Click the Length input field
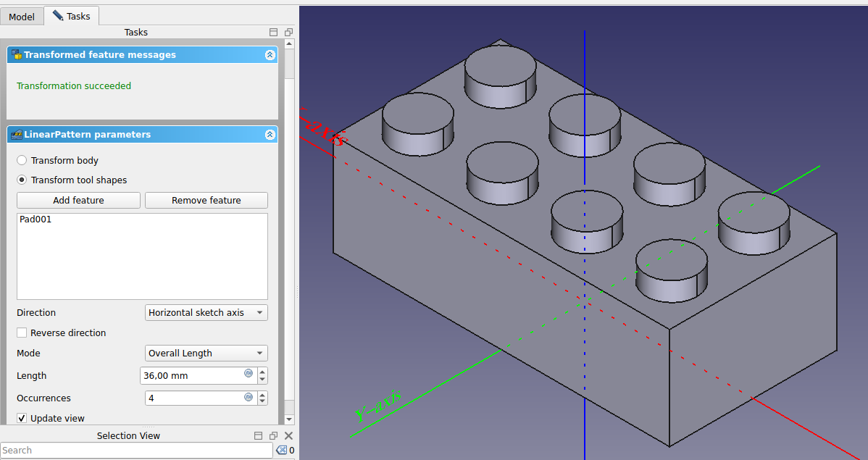Image resolution: width=868 pixels, height=460 pixels. tap(199, 375)
